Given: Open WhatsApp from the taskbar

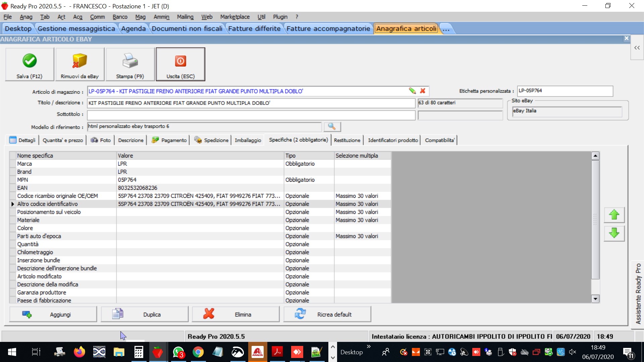Looking at the screenshot, I should (178, 352).
